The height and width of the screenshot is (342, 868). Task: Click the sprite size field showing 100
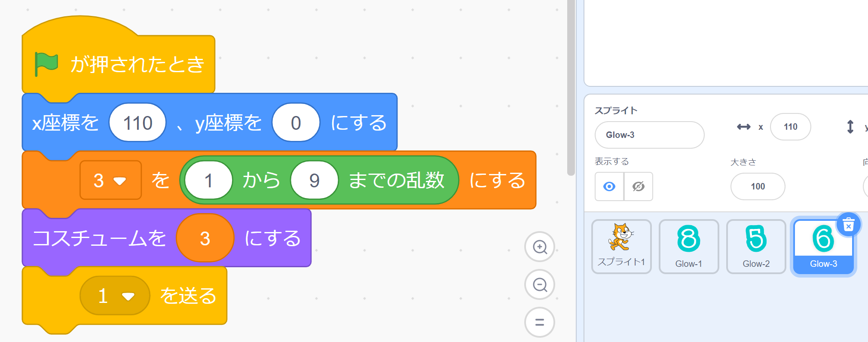(758, 186)
